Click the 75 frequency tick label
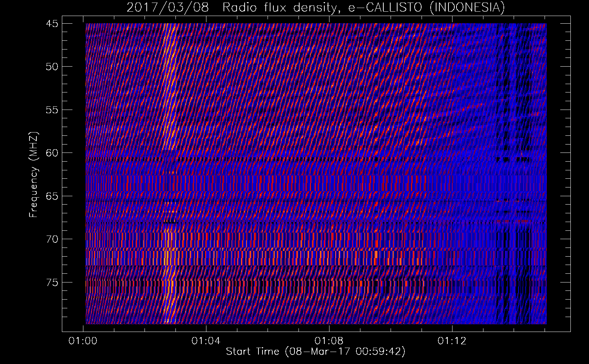 click(x=52, y=282)
